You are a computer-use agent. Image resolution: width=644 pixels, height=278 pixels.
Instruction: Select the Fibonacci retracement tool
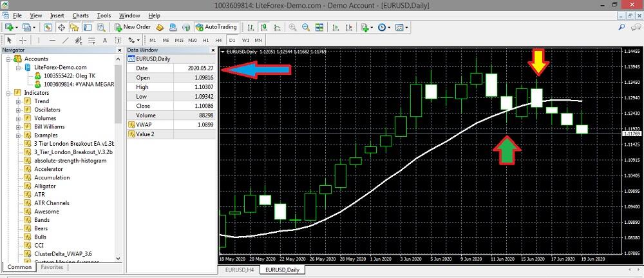click(x=91, y=40)
